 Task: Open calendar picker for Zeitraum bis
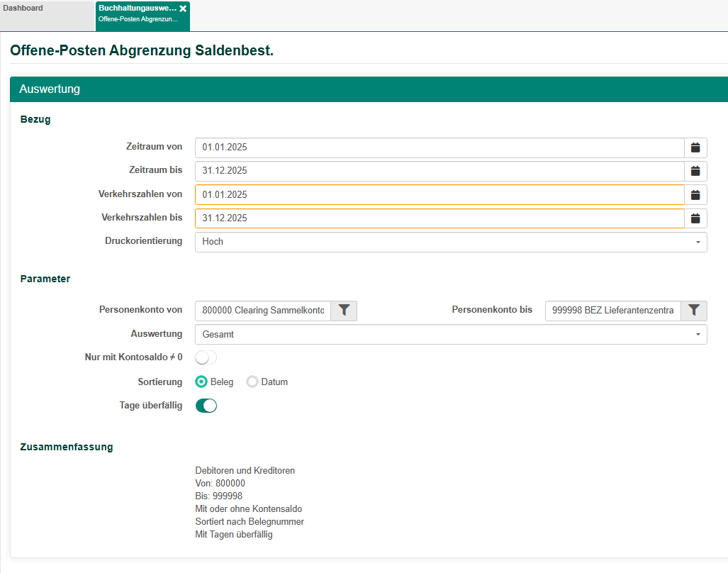click(x=695, y=171)
